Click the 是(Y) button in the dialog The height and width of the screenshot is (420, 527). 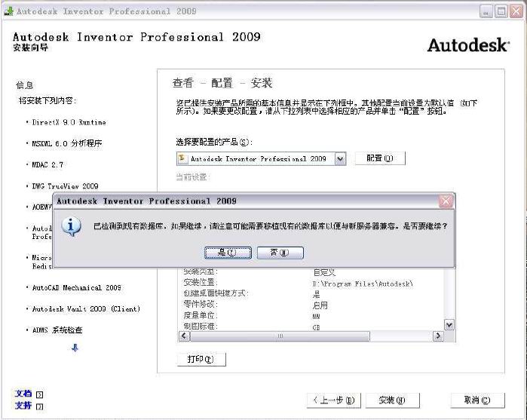[x=228, y=253]
